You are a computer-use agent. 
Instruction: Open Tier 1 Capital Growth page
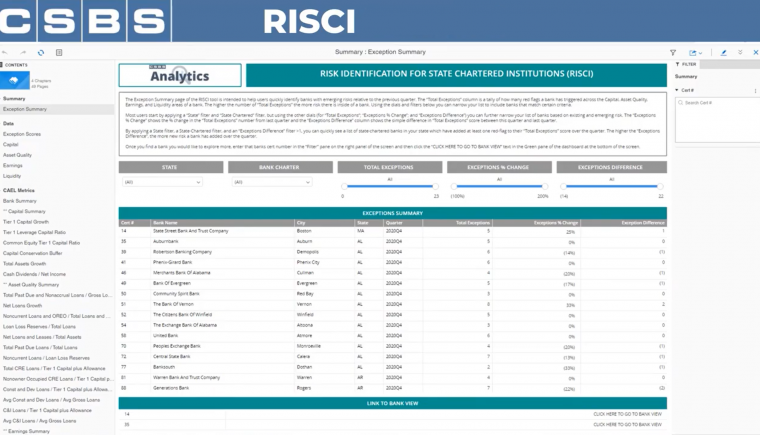(x=26, y=222)
